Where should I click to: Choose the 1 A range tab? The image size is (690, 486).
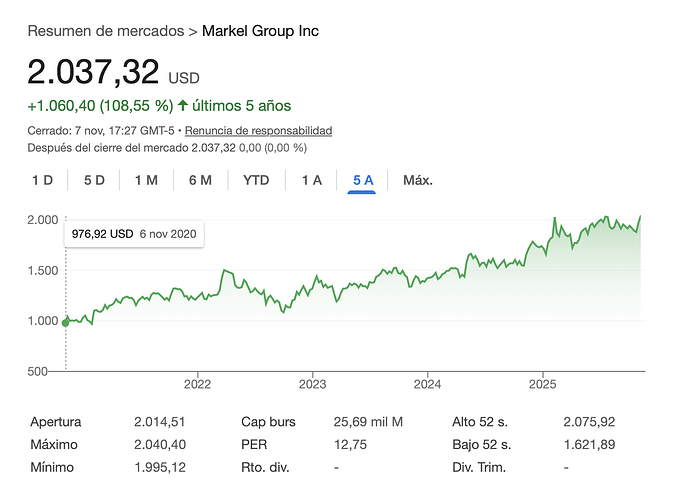pos(312,180)
